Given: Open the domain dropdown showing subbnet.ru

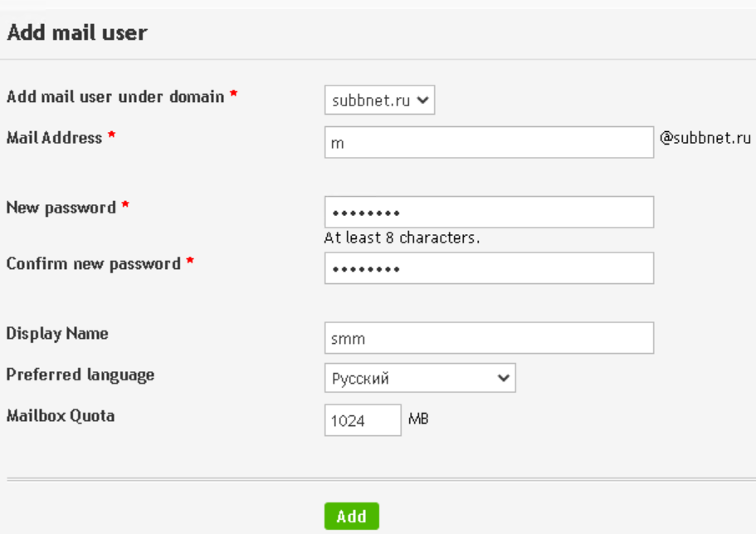Looking at the screenshot, I should coord(379,101).
